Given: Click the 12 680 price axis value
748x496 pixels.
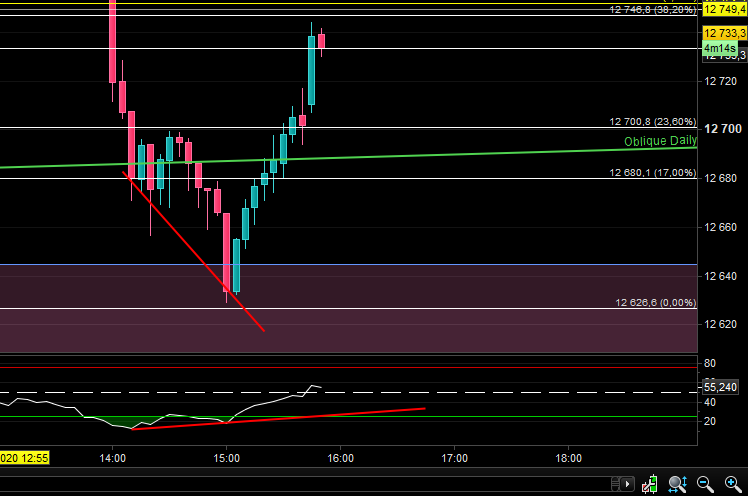Looking at the screenshot, I should 720,178.
